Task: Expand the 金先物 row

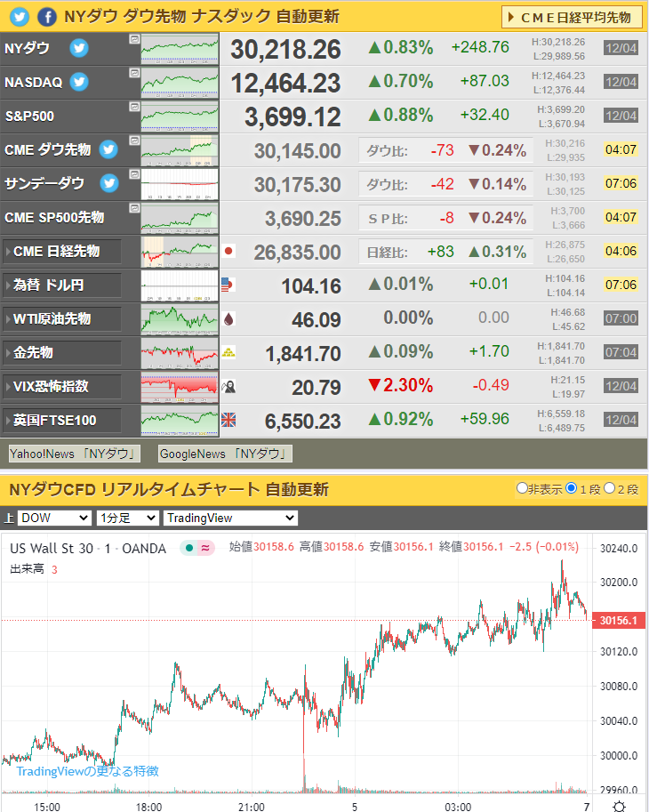Action: pos(62,353)
